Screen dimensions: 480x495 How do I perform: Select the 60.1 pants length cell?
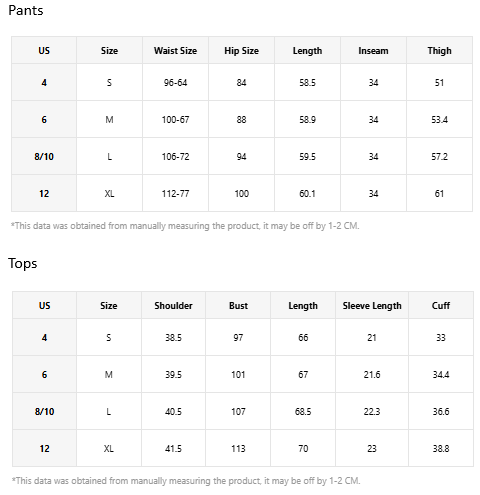click(307, 193)
